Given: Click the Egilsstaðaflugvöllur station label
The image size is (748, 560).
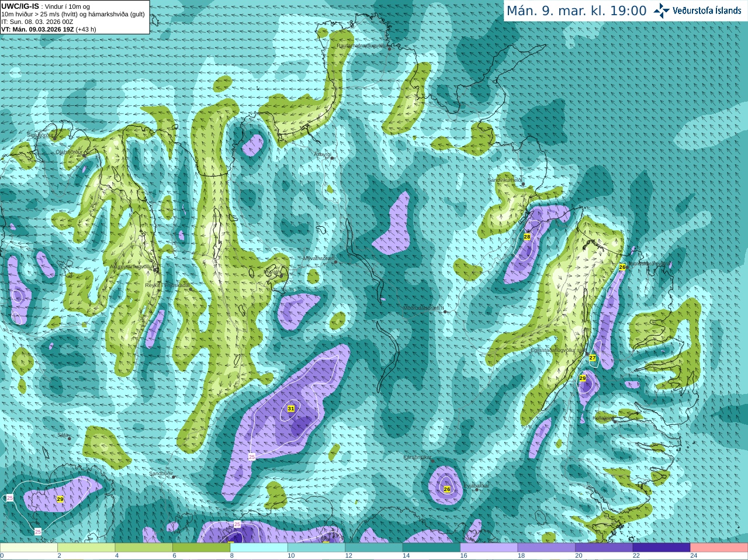Looking at the screenshot, I should 557,350.
